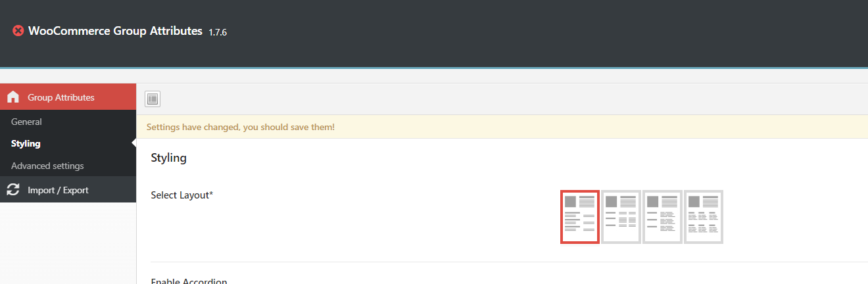Go to the General settings page
868x284 pixels.
point(26,122)
